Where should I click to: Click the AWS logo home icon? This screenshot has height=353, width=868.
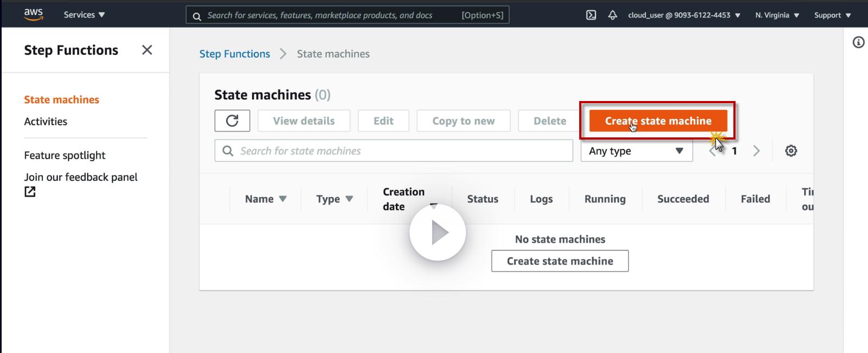pyautogui.click(x=34, y=15)
